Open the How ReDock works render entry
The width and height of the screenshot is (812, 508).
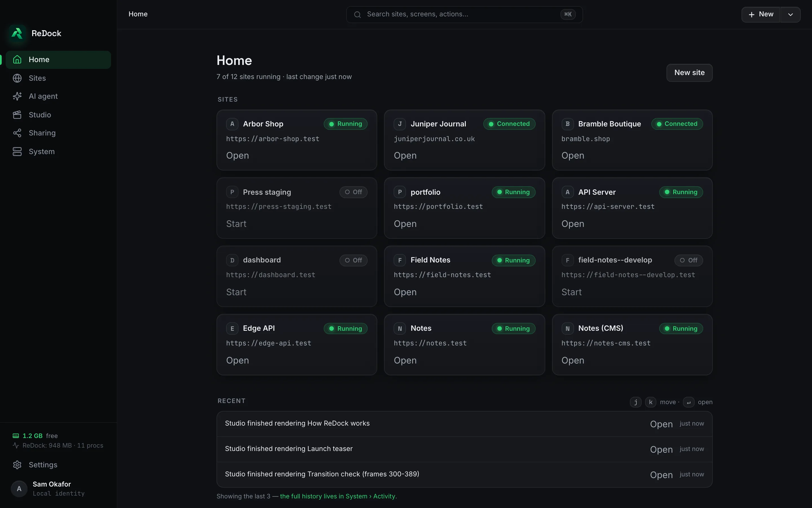point(661,424)
